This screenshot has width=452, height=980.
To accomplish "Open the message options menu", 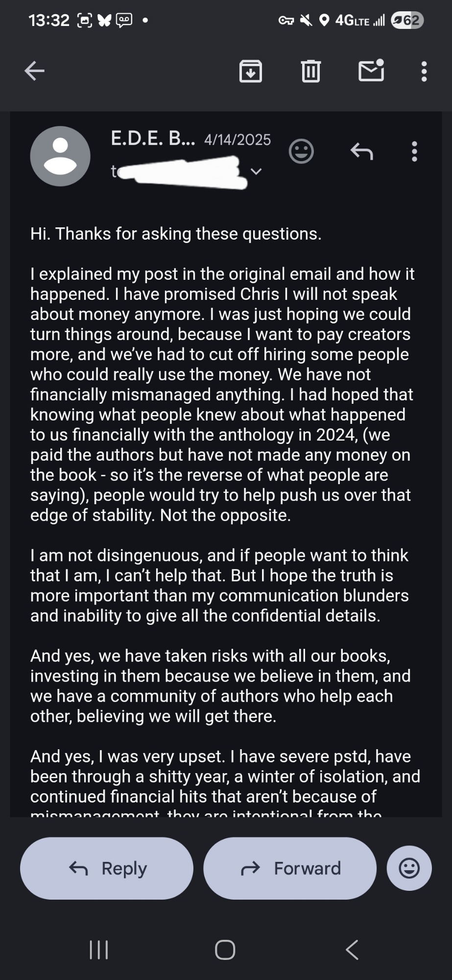I will click(x=414, y=151).
